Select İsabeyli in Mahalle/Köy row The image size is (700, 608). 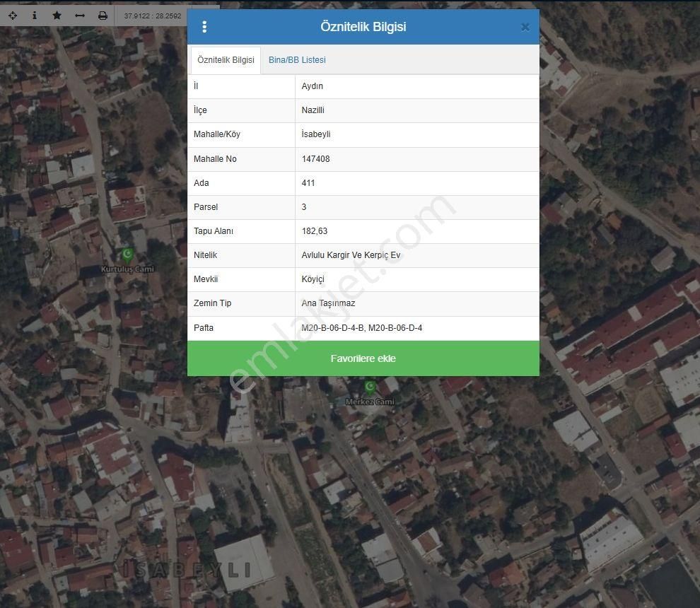click(x=315, y=134)
